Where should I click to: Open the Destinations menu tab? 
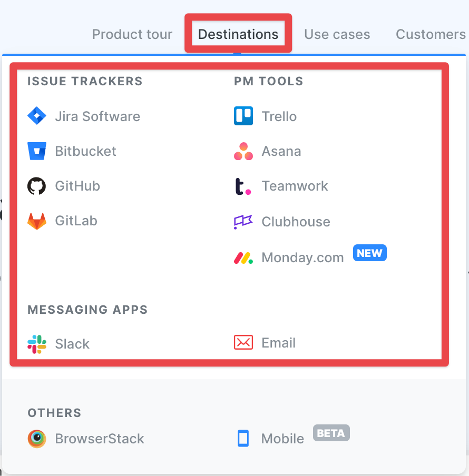pos(238,34)
